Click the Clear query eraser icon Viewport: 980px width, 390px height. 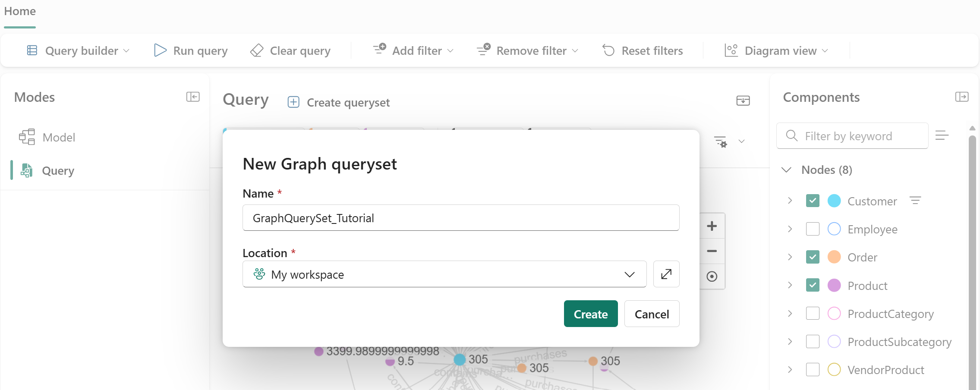coord(257,50)
